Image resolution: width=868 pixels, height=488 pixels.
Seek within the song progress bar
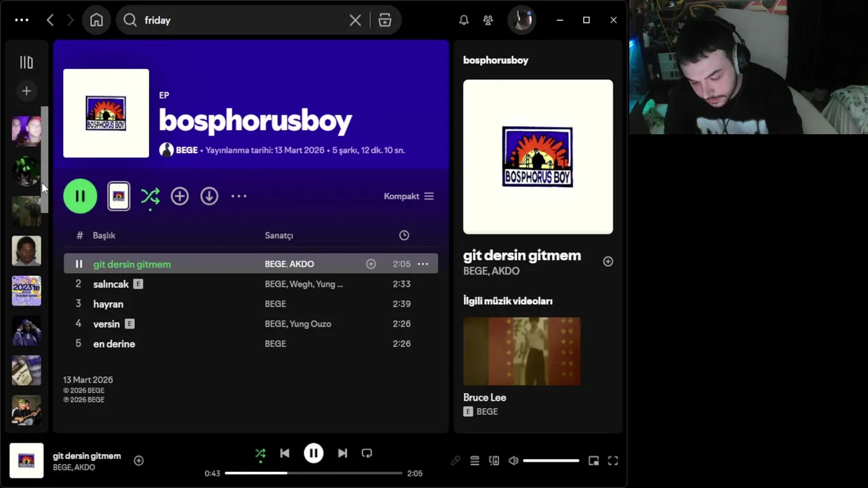click(314, 473)
